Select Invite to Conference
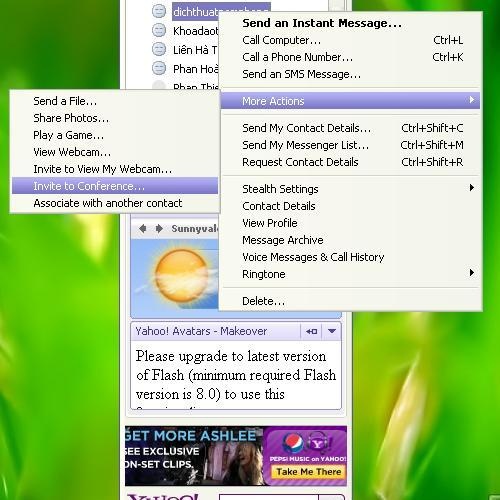 point(115,186)
